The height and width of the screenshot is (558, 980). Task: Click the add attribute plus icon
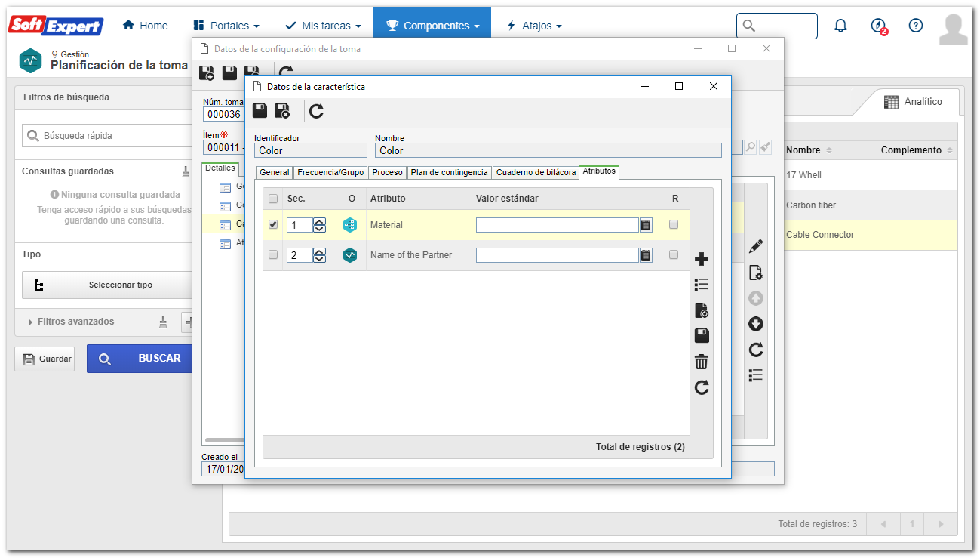tap(702, 260)
